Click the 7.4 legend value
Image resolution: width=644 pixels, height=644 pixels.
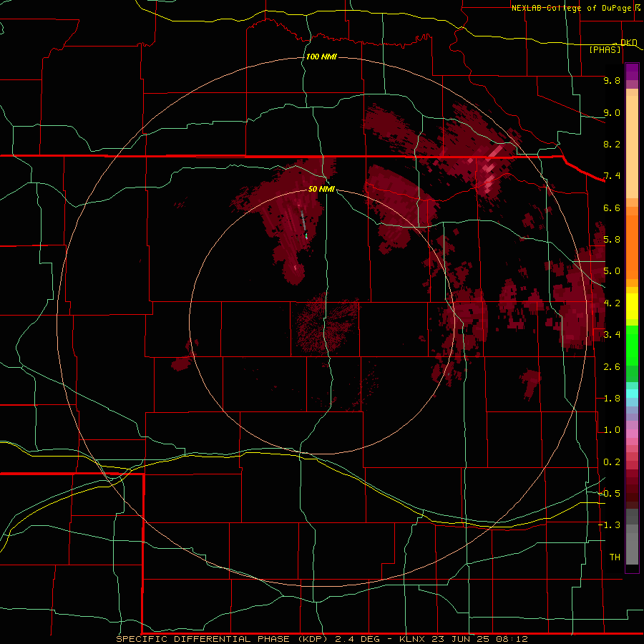(x=612, y=176)
